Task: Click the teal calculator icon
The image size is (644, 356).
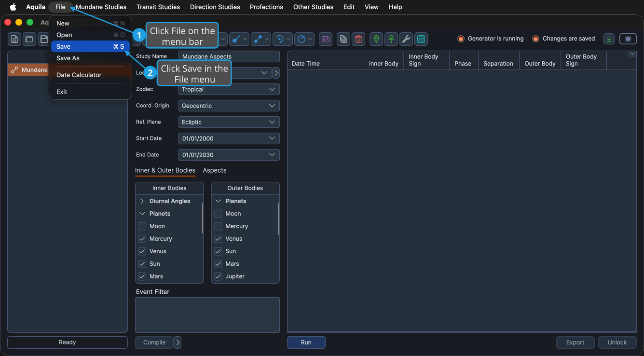Action: tap(421, 39)
